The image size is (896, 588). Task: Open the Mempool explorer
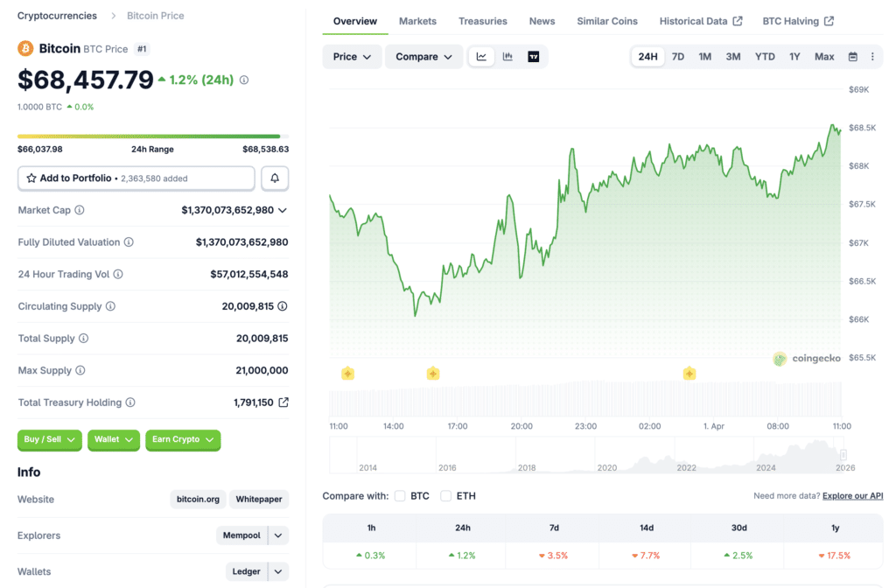(x=241, y=535)
